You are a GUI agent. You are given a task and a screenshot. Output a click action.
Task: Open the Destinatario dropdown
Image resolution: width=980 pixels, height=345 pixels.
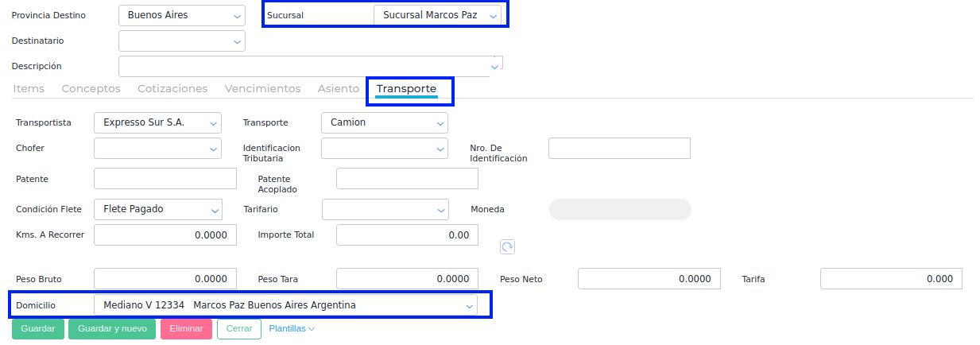(x=182, y=41)
